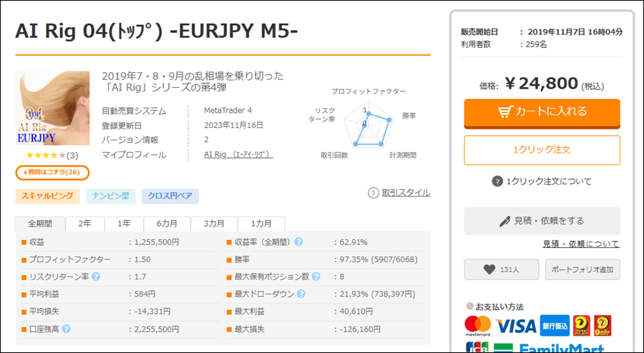Click the question mark icon beside 取引スタイル
Screen dimensions: 644x353
373,193
